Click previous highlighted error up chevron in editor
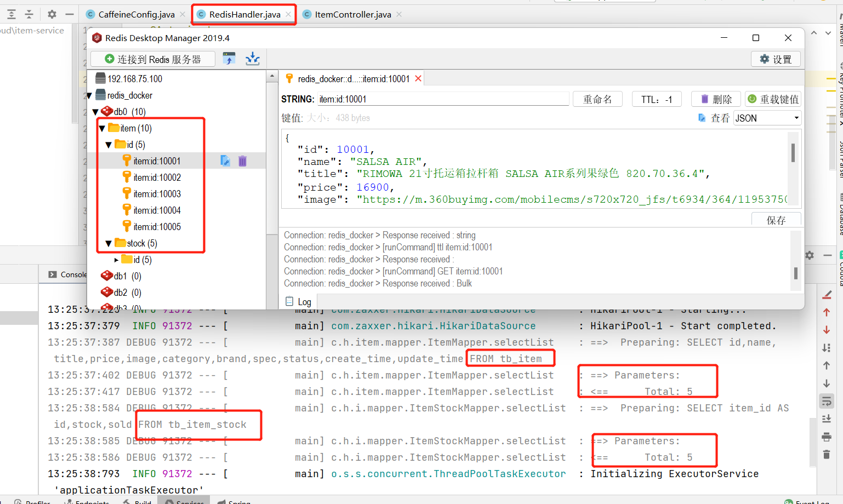The width and height of the screenshot is (843, 504). pos(814,33)
